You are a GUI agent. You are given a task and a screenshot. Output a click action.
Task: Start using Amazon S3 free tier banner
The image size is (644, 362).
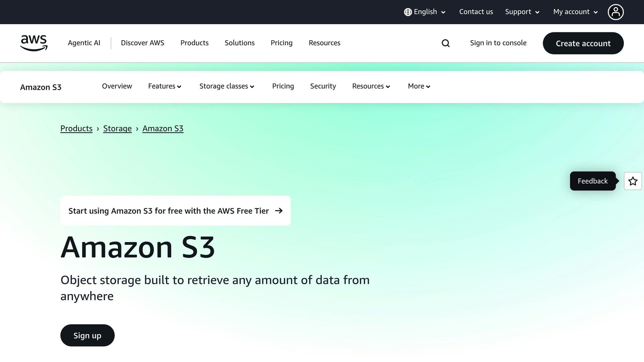(x=175, y=211)
